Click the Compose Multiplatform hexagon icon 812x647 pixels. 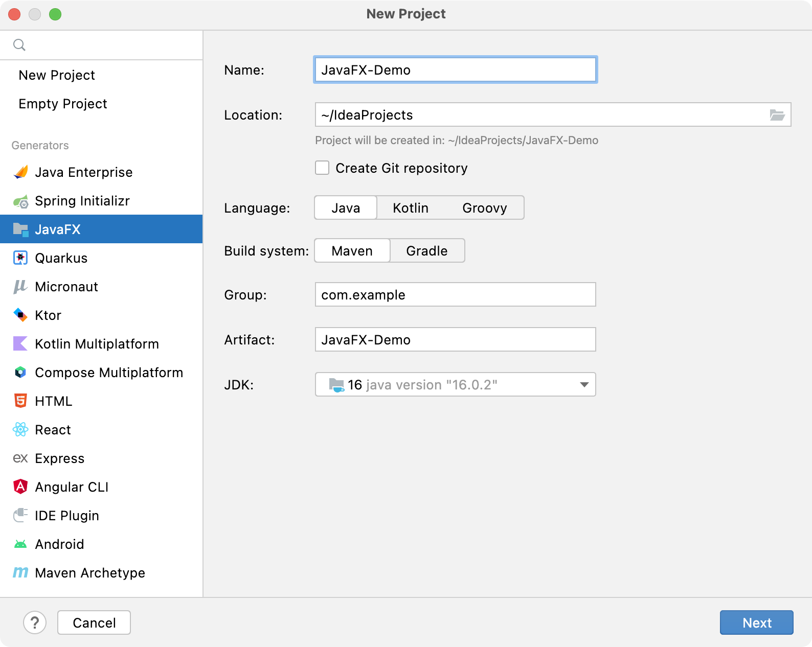20,373
